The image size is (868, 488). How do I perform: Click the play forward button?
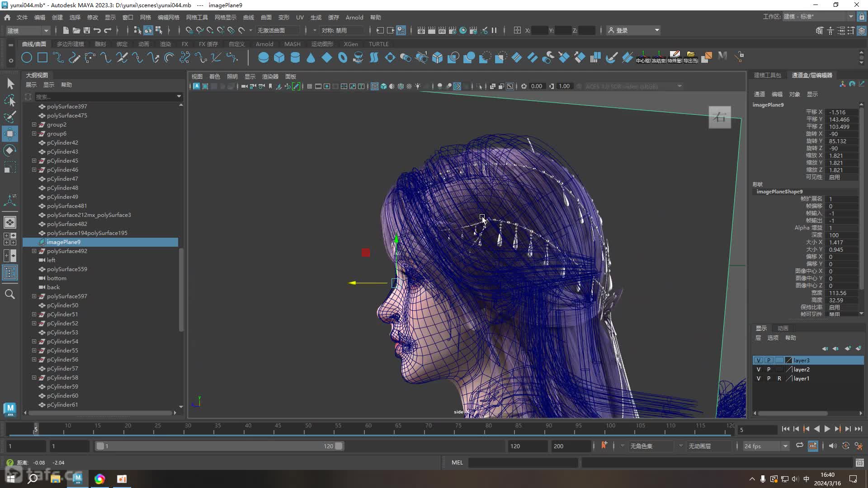pyautogui.click(x=827, y=429)
